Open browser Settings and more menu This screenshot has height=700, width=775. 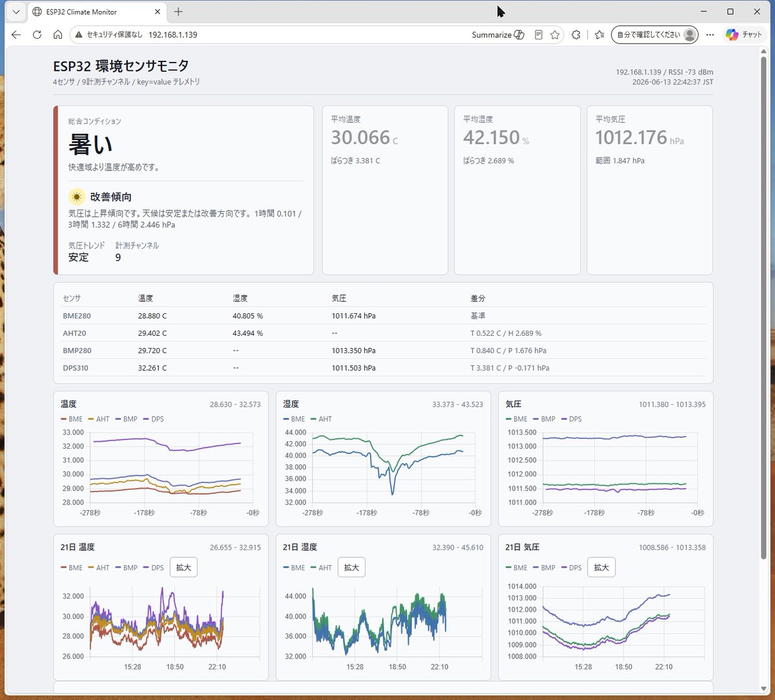[x=710, y=35]
